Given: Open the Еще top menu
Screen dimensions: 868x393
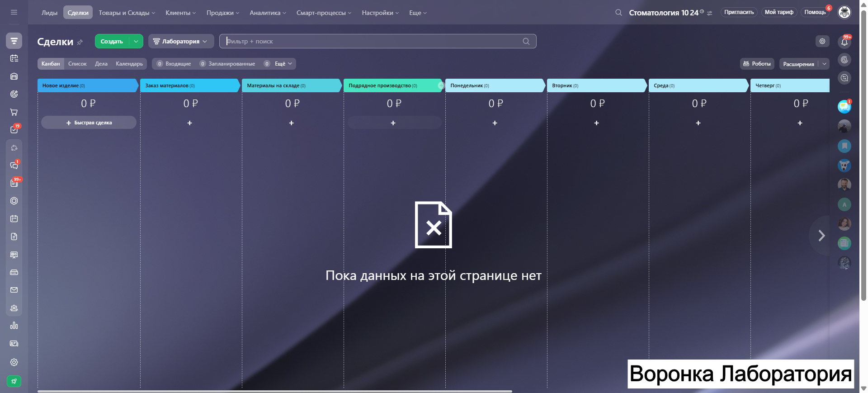Looking at the screenshot, I should [x=418, y=13].
